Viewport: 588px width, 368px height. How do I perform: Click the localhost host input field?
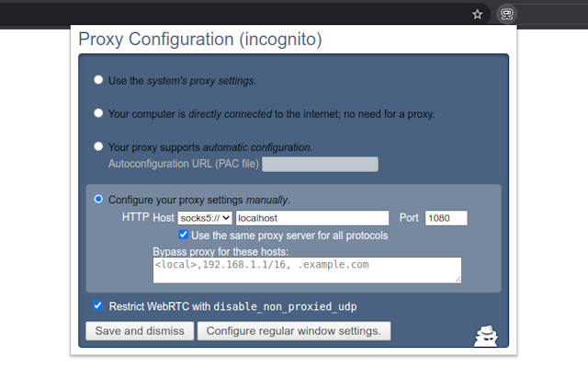311,218
